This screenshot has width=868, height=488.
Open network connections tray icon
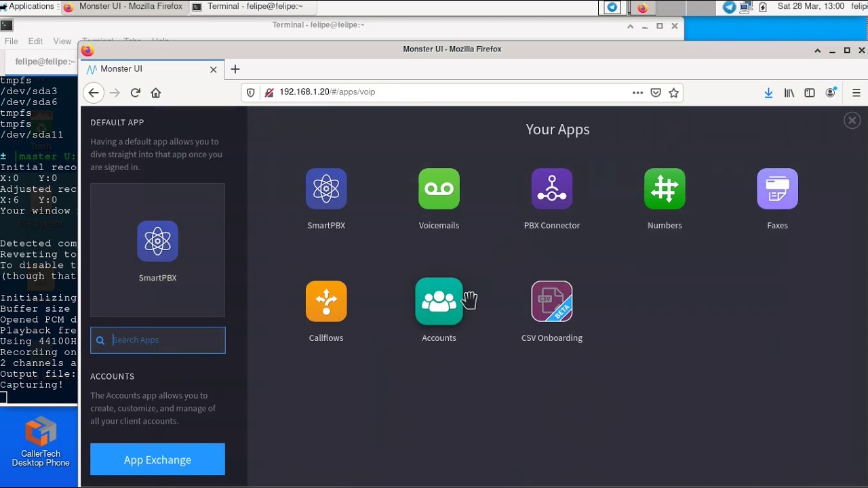pyautogui.click(x=746, y=7)
